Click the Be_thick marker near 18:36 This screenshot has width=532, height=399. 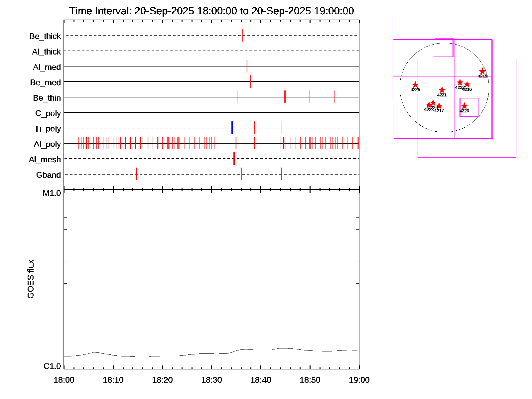point(242,35)
